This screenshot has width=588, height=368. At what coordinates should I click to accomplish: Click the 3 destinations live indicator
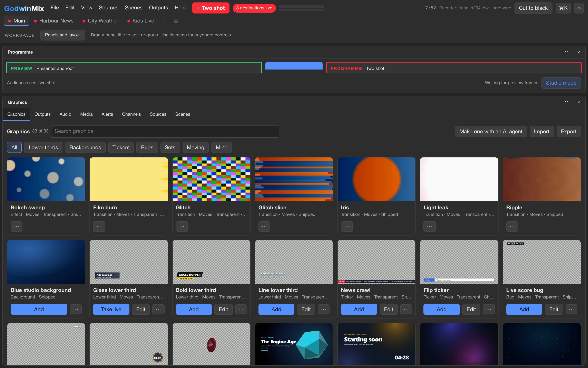point(254,8)
